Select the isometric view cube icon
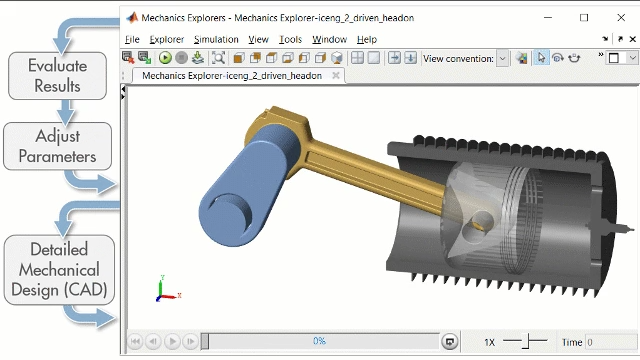The image size is (640, 360). tap(337, 58)
